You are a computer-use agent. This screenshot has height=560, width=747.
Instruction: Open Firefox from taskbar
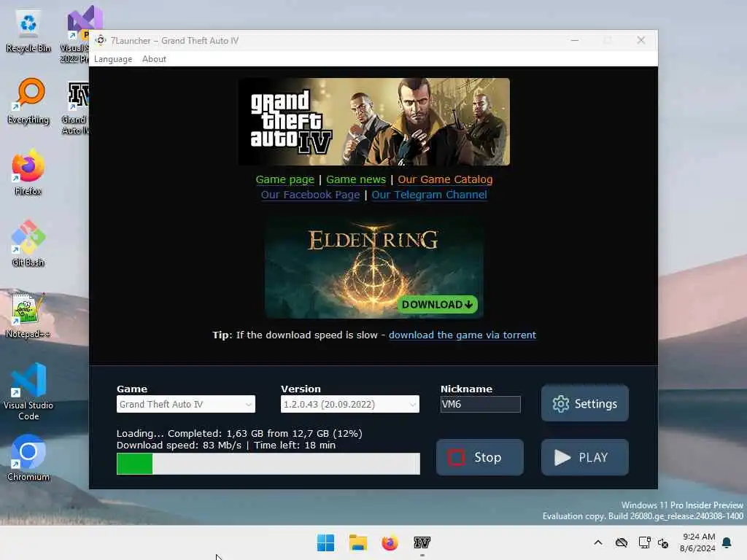pos(390,542)
